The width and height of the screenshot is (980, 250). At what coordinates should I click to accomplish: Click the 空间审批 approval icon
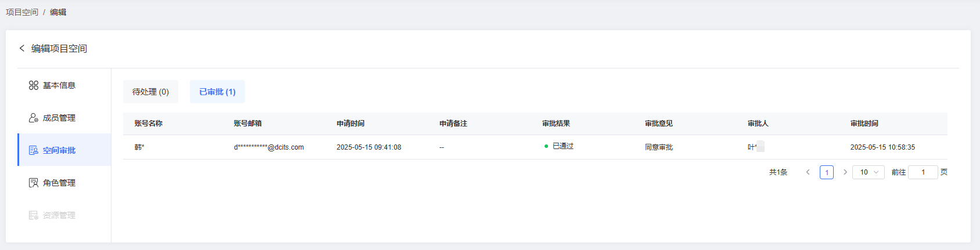click(x=34, y=150)
